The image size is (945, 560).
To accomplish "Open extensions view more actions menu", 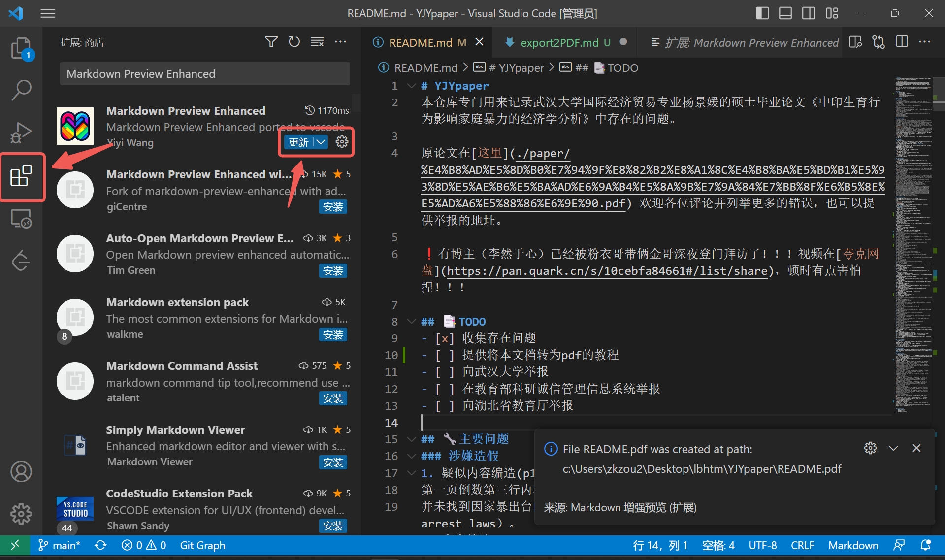I will 341,42.
